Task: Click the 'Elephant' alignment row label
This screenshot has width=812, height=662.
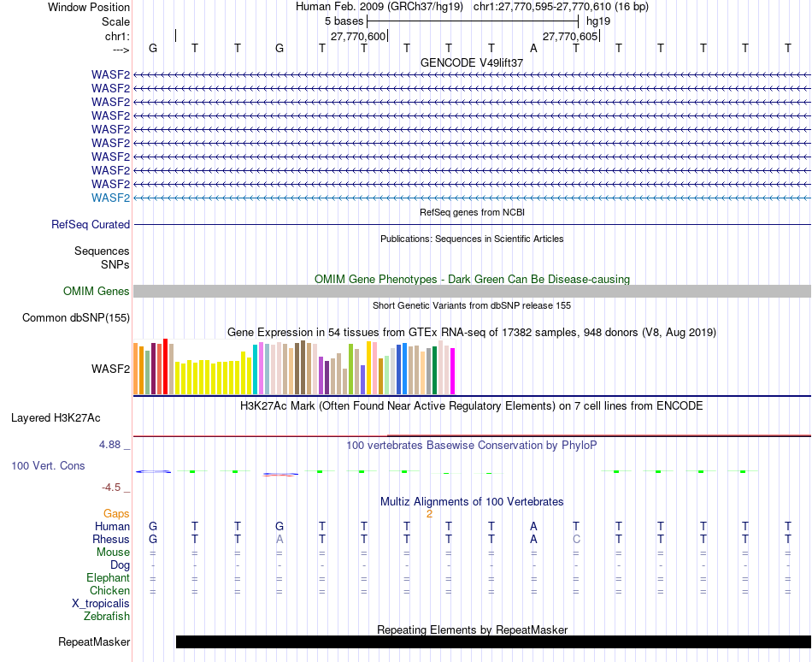Action: 109,577
